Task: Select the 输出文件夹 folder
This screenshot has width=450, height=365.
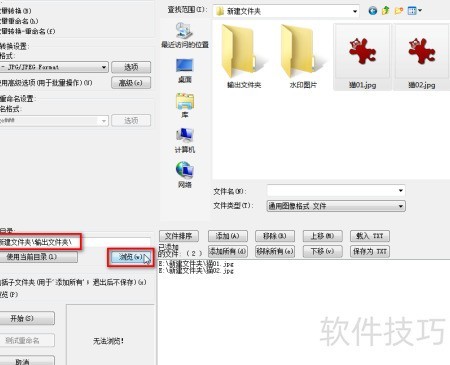Action: pyautogui.click(x=244, y=57)
